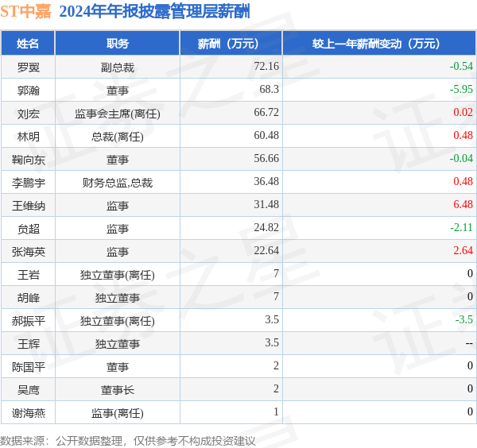Select the 监事会主席(离任) cell

tap(118, 114)
